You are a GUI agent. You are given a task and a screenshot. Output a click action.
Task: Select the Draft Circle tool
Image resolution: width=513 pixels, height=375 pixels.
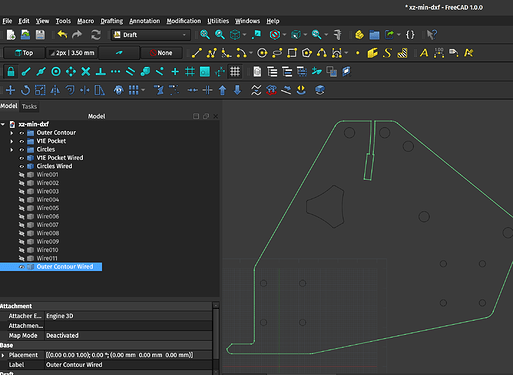(262, 53)
